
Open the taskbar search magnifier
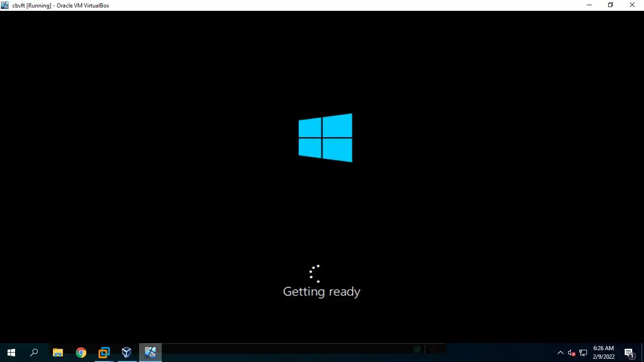coord(34,352)
